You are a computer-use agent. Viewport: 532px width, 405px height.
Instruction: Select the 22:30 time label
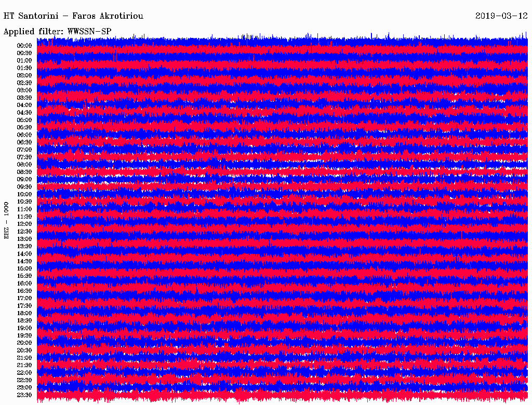click(24, 380)
